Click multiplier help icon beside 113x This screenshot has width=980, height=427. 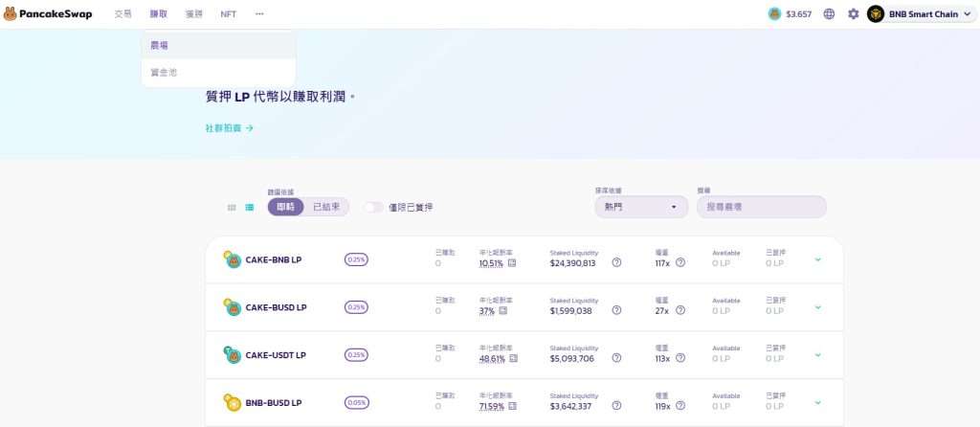[x=680, y=358]
